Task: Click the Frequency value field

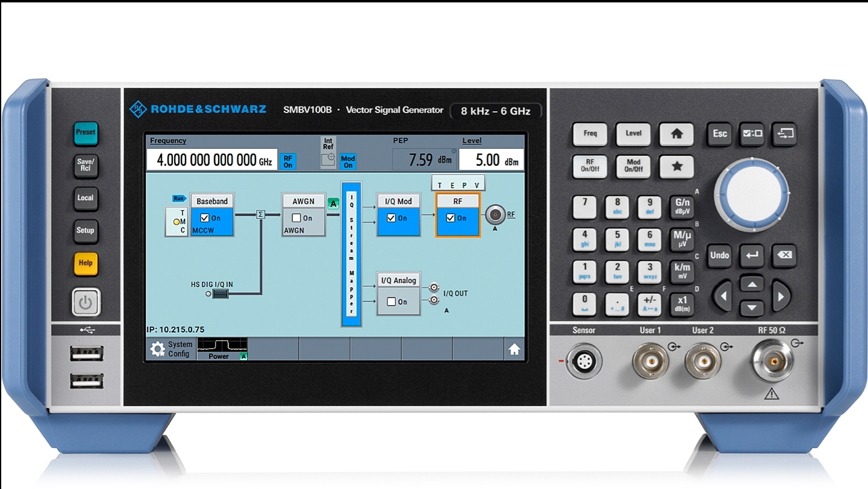Action: (212, 160)
